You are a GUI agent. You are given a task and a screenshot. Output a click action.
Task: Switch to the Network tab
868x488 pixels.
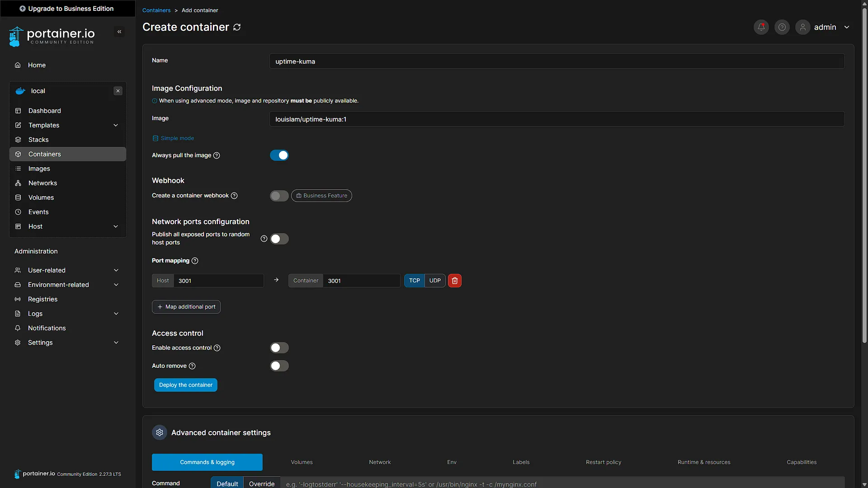point(380,462)
